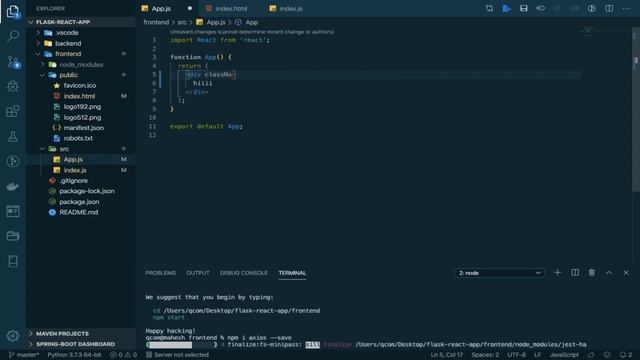
Task: Open the Source Control view
Action: 13,62
